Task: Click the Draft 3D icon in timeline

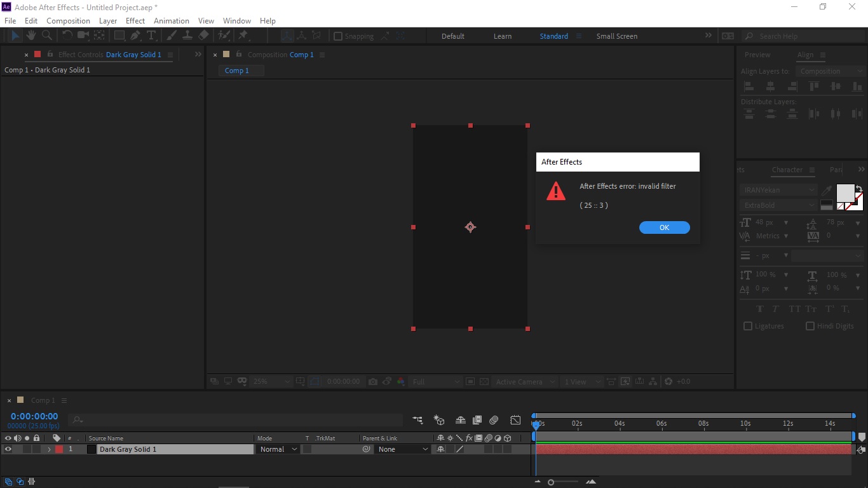Action: tap(439, 420)
